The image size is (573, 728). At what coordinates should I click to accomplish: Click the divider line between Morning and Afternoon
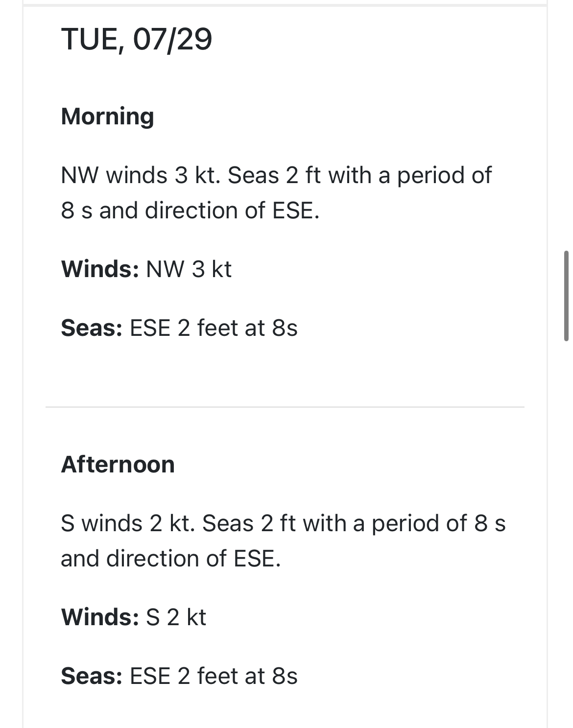[x=285, y=407]
